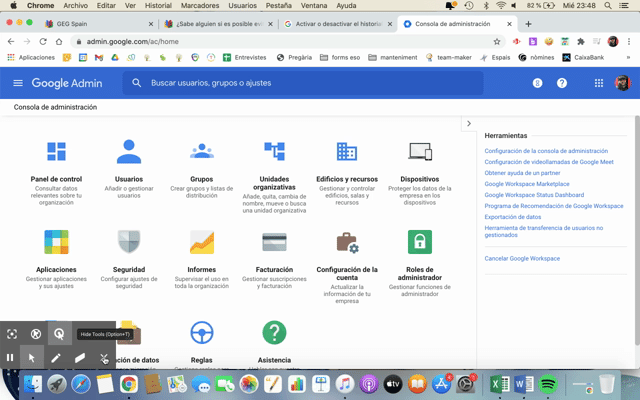Open the Archivo menu
This screenshot has width=640, height=400.
[76, 6]
